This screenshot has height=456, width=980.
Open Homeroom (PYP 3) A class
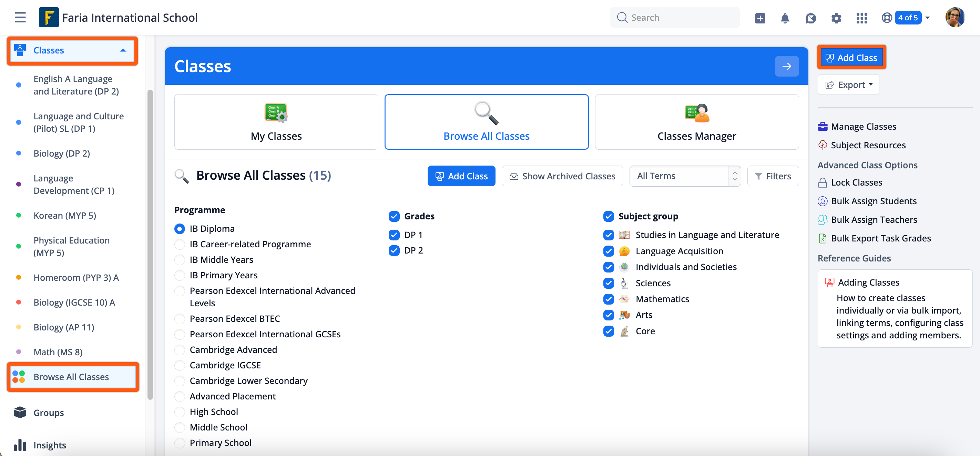(x=76, y=278)
